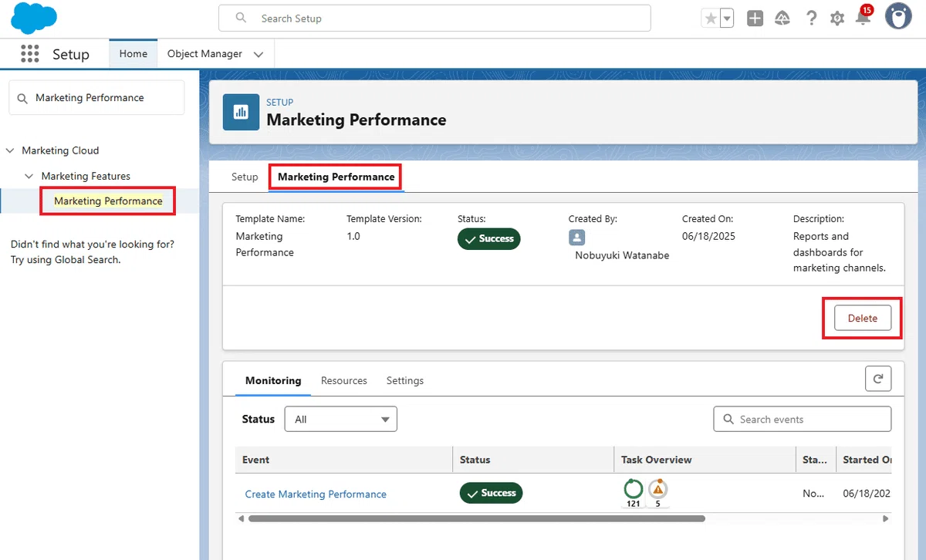
Task: Switch to the Settings tab
Action: [x=405, y=380]
